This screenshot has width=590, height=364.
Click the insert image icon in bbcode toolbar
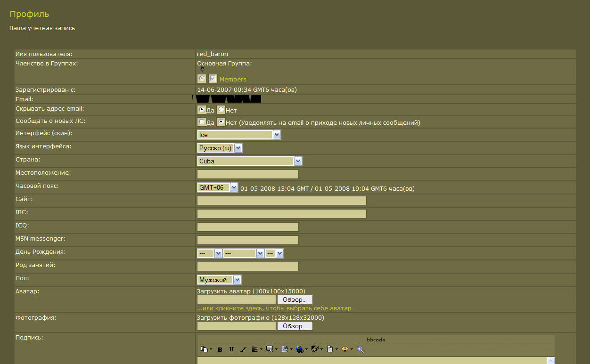coord(285,349)
